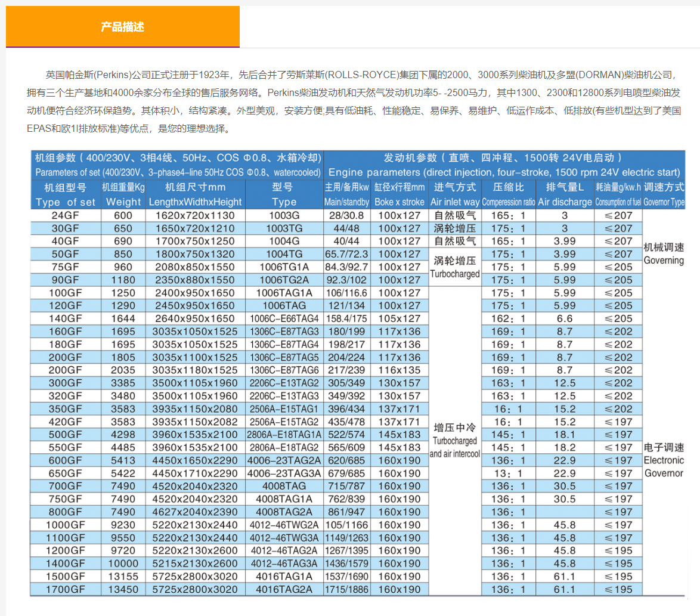Click the Electronic Governor 电子调速 cell

click(664, 460)
